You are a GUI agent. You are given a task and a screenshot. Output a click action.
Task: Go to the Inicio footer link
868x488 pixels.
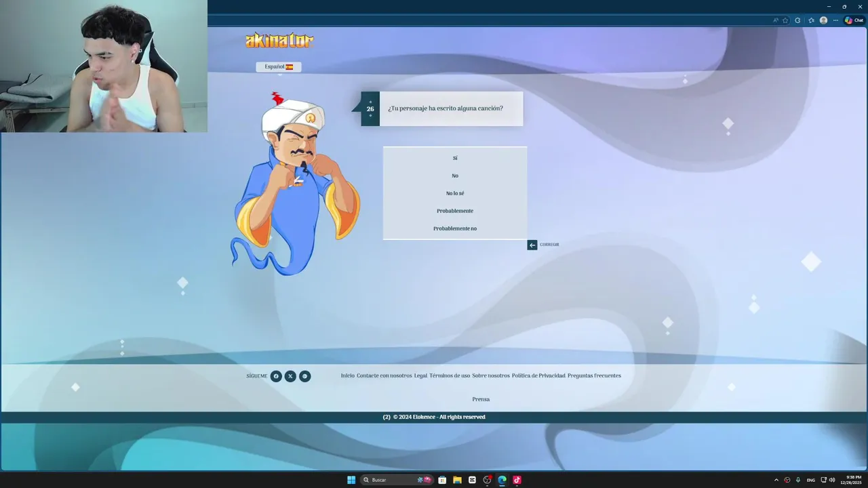tap(347, 375)
